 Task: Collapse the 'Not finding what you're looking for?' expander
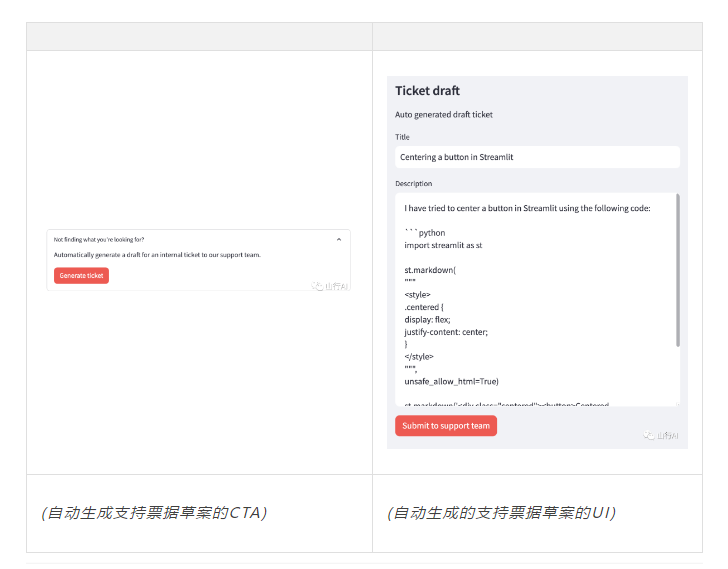click(339, 239)
